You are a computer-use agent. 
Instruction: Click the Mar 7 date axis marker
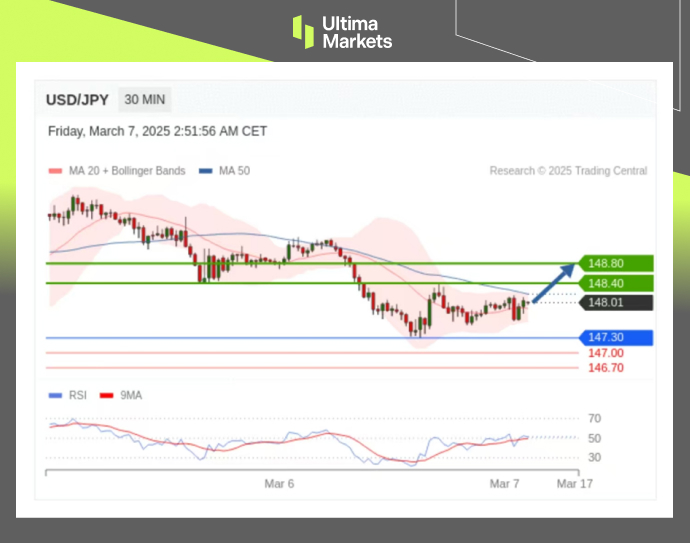tap(504, 483)
